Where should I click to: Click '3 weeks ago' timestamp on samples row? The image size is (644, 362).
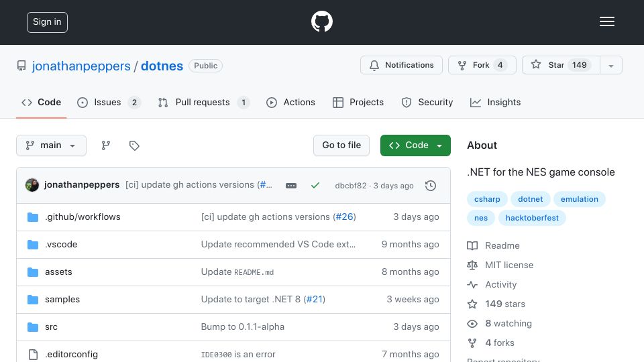[413, 299]
